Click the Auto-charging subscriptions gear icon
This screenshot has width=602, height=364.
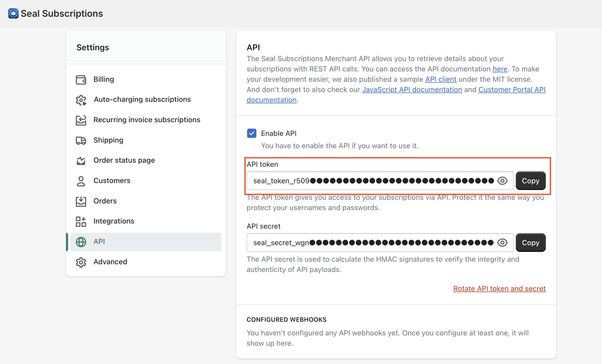click(x=81, y=100)
